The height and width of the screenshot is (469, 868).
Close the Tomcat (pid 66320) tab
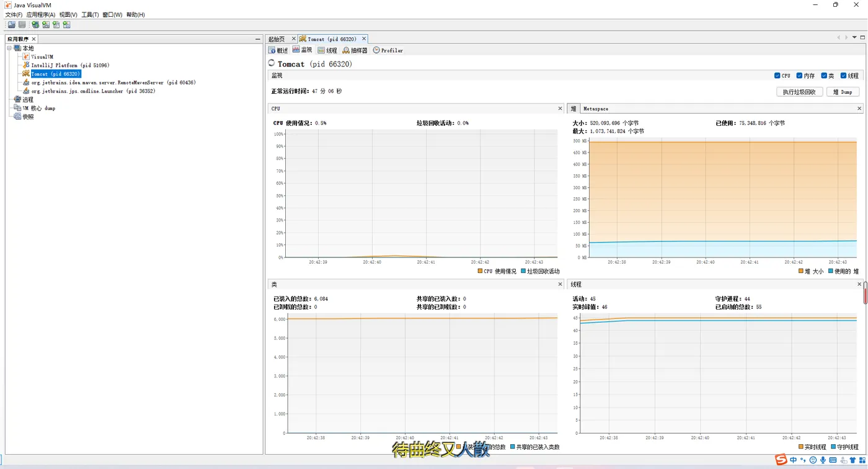point(364,38)
